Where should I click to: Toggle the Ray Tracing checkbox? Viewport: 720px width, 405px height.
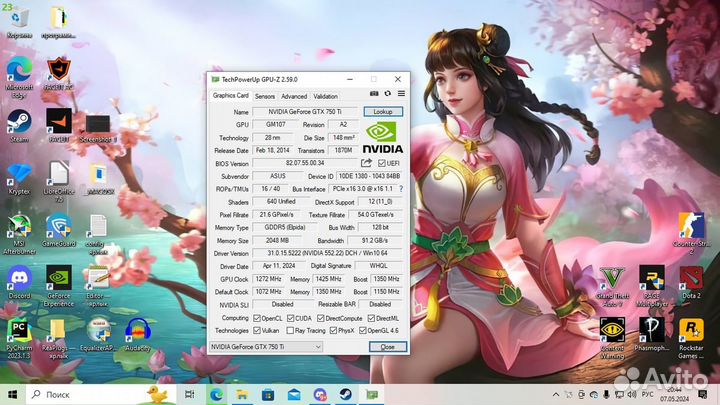pos(290,331)
